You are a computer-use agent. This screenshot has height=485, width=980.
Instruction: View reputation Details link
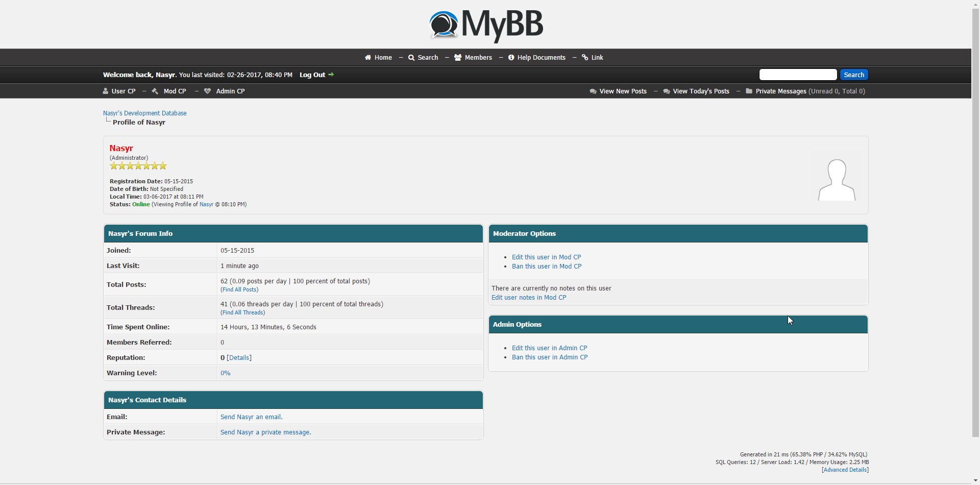pos(239,358)
